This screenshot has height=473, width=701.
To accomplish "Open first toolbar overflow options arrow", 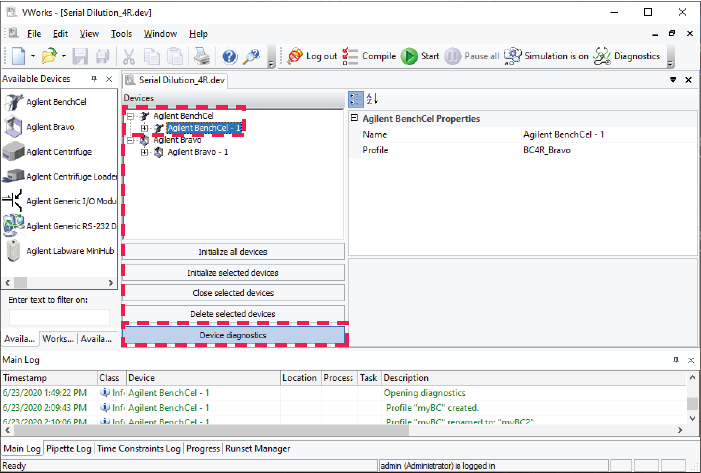I will tap(271, 64).
